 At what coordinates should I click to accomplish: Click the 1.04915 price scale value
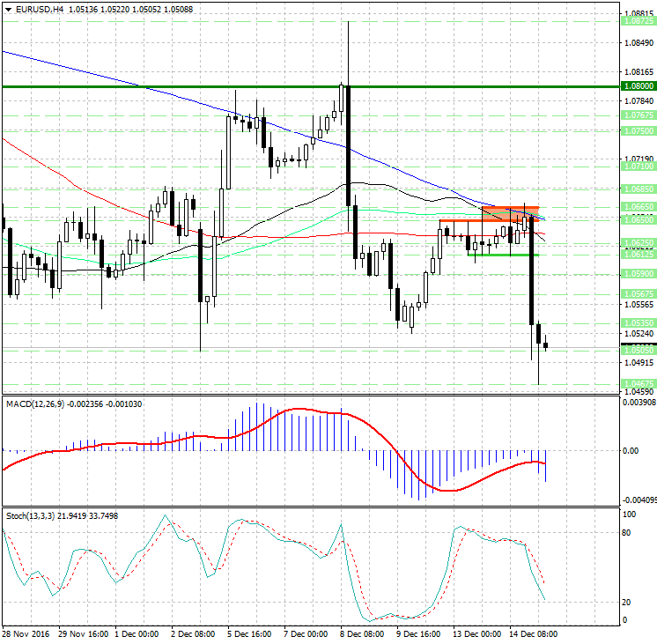click(639, 363)
